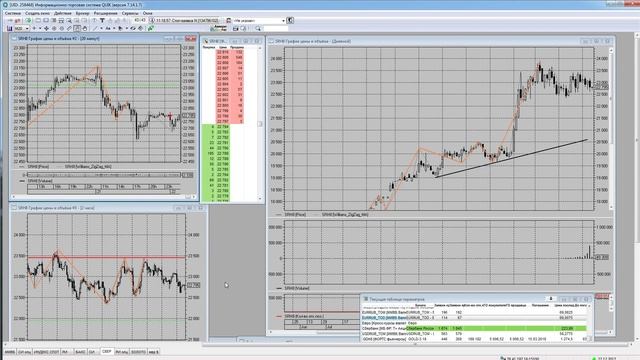This screenshot has width=640, height=360.
Task: Open the Брокер menu
Action: click(82, 13)
